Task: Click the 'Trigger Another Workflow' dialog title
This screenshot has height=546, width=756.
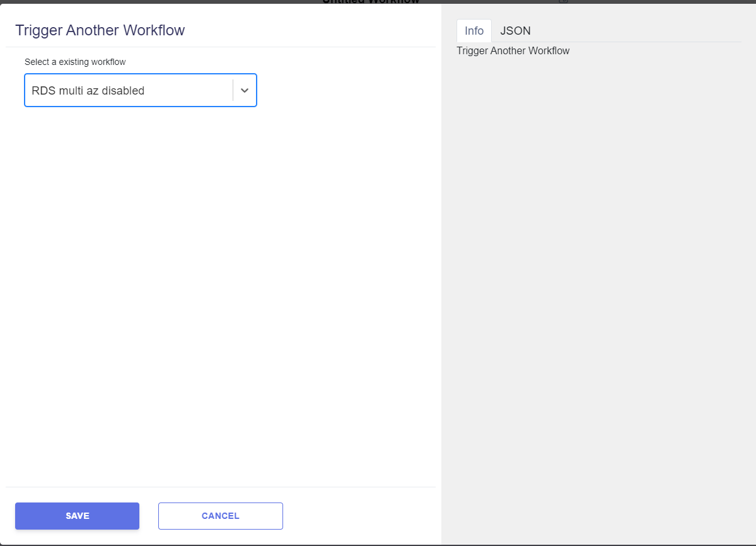Action: pos(100,30)
